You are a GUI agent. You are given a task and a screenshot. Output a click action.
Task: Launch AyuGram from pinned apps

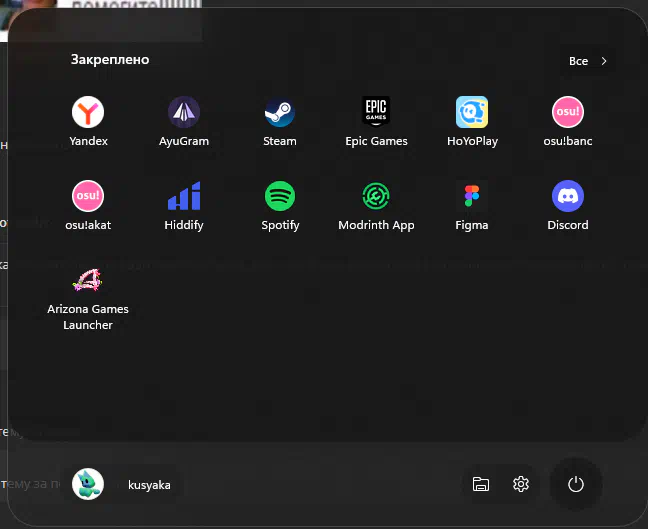(x=184, y=112)
